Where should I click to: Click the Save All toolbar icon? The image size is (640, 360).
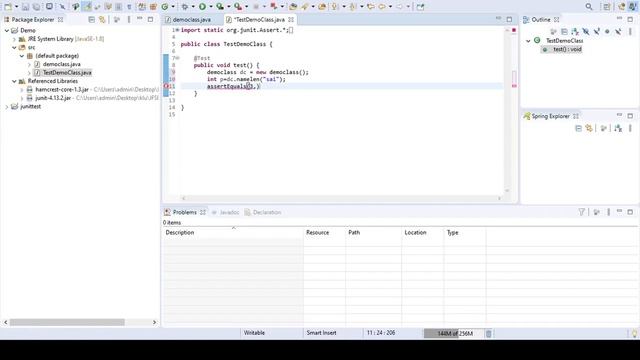tap(37, 7)
